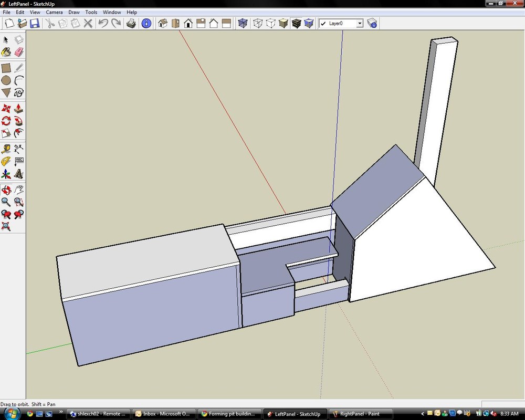Pick the Paint Bucket tool
525x420 pixels.
pyautogui.click(x=6, y=52)
